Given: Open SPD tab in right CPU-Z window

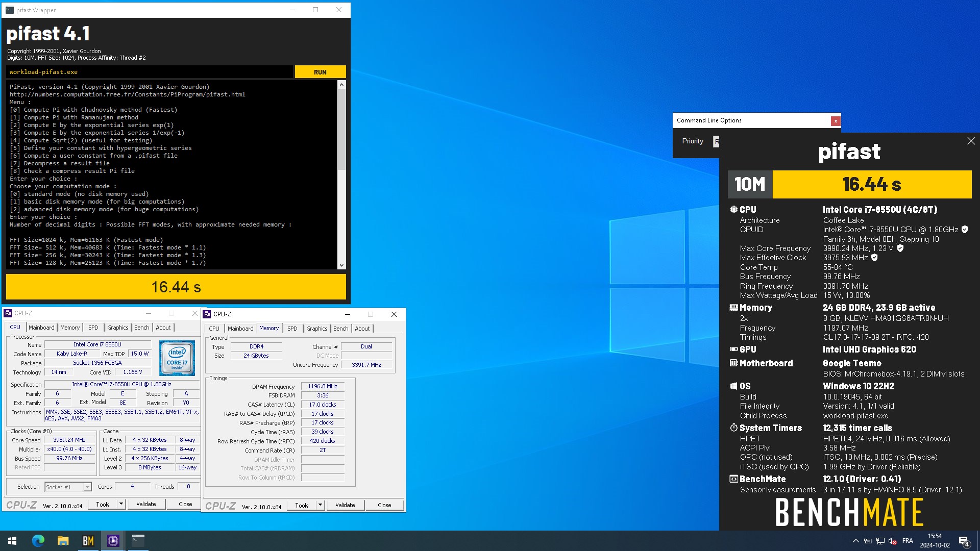Looking at the screenshot, I should (292, 329).
